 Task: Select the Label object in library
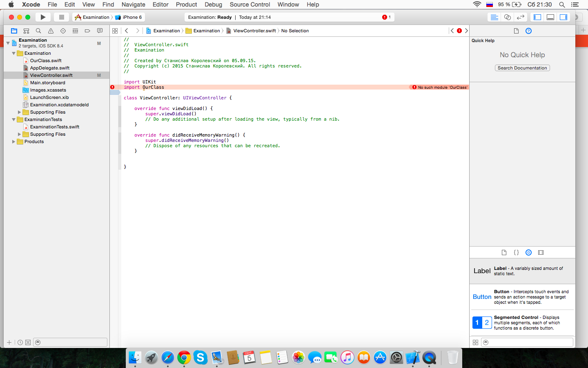522,271
